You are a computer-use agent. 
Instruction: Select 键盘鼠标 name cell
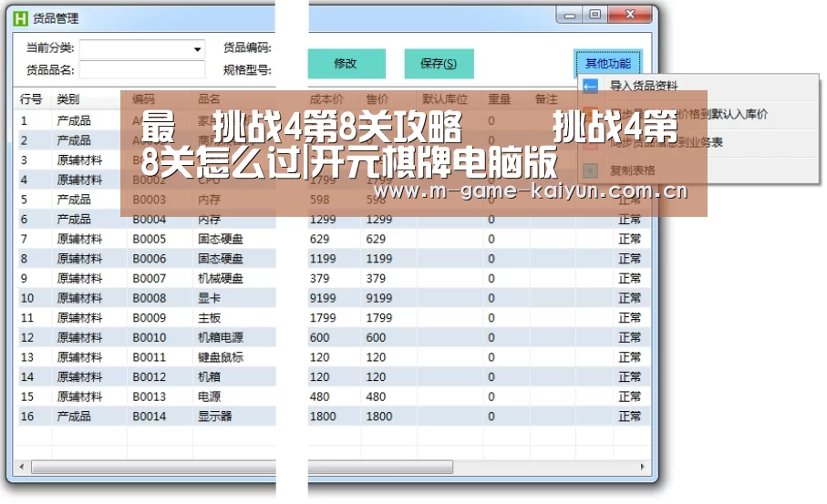pyautogui.click(x=221, y=357)
